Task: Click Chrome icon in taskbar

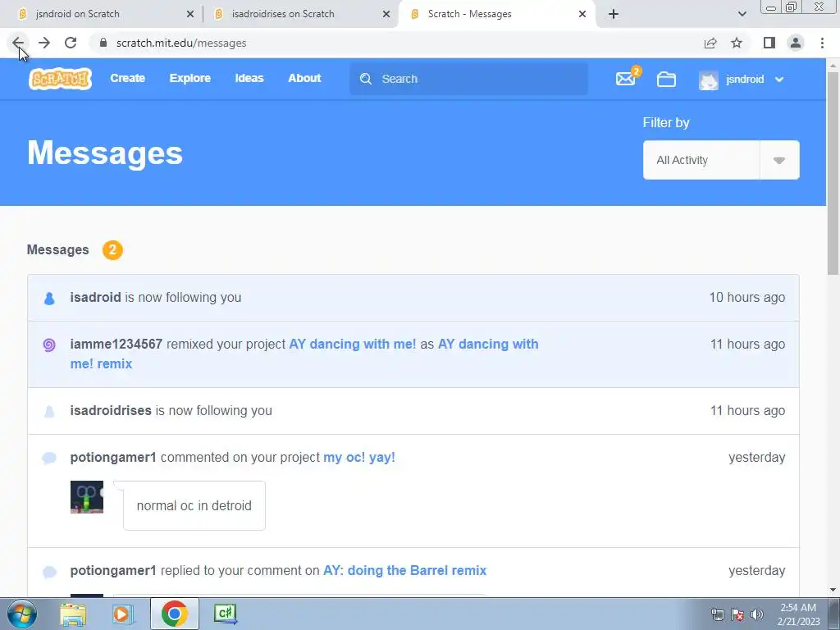Action: point(174,614)
